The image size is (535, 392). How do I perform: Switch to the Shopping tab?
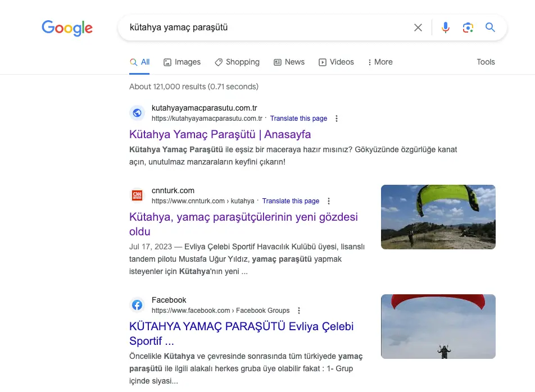pyautogui.click(x=237, y=62)
